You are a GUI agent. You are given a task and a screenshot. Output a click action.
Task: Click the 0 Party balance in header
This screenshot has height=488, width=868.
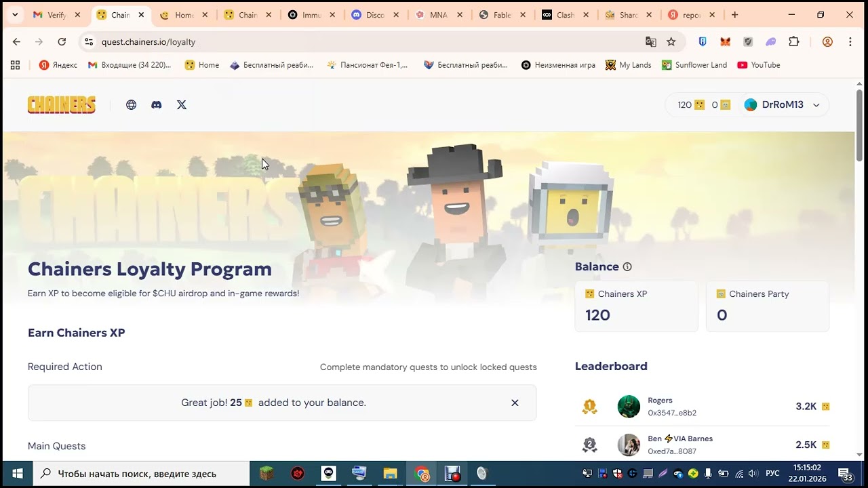(x=721, y=105)
